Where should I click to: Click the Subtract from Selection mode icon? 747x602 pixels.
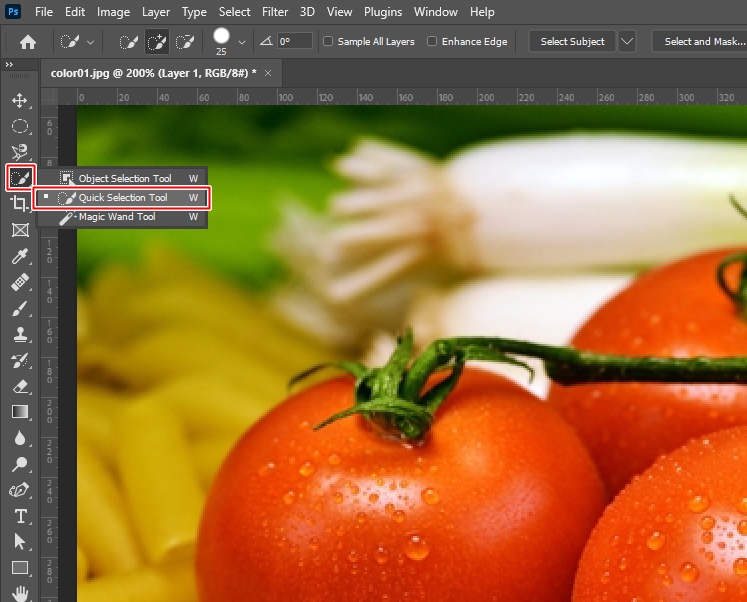click(x=184, y=42)
